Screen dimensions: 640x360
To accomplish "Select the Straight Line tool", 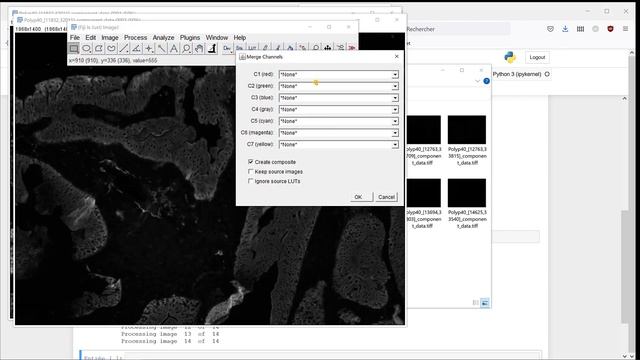I will pyautogui.click(x=124, y=49).
